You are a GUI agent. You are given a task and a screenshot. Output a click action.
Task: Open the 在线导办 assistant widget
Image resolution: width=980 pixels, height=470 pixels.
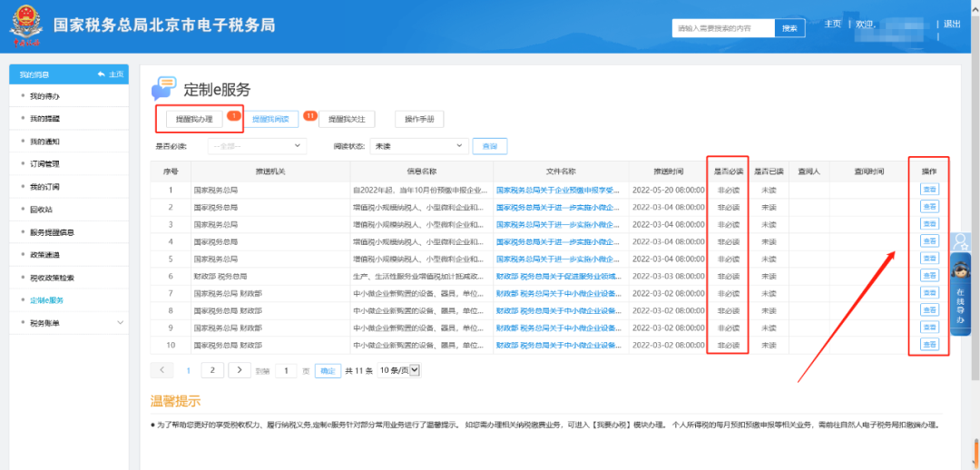pos(961,294)
